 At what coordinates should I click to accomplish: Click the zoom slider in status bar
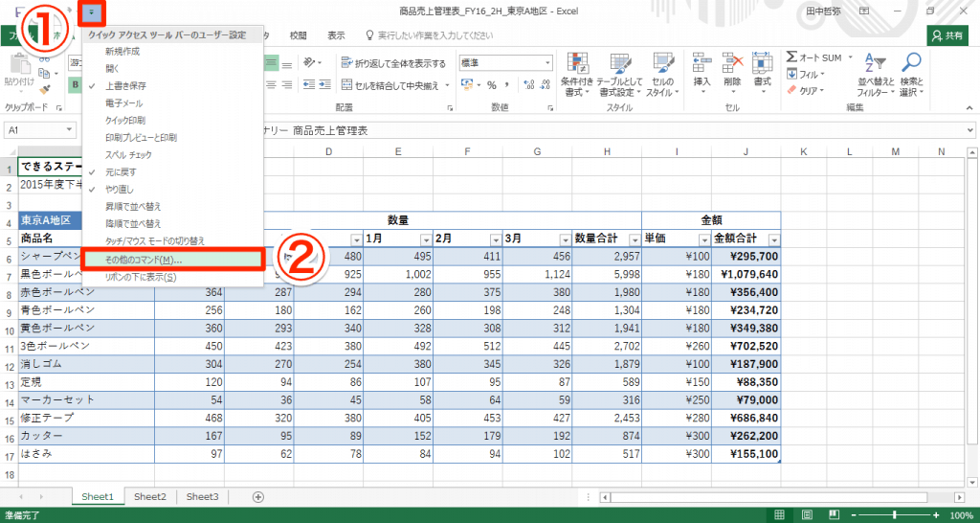(893, 515)
